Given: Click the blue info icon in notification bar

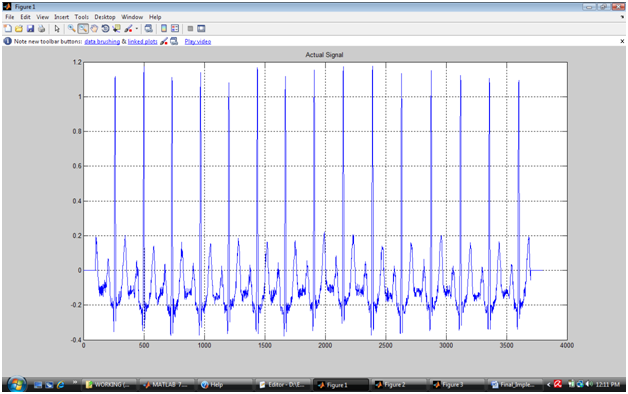Looking at the screenshot, I should [7, 41].
